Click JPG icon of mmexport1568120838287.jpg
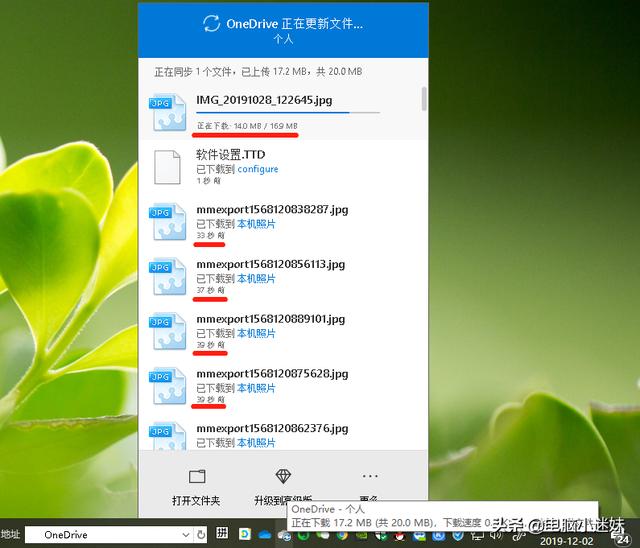The width and height of the screenshot is (640, 548). (168, 222)
